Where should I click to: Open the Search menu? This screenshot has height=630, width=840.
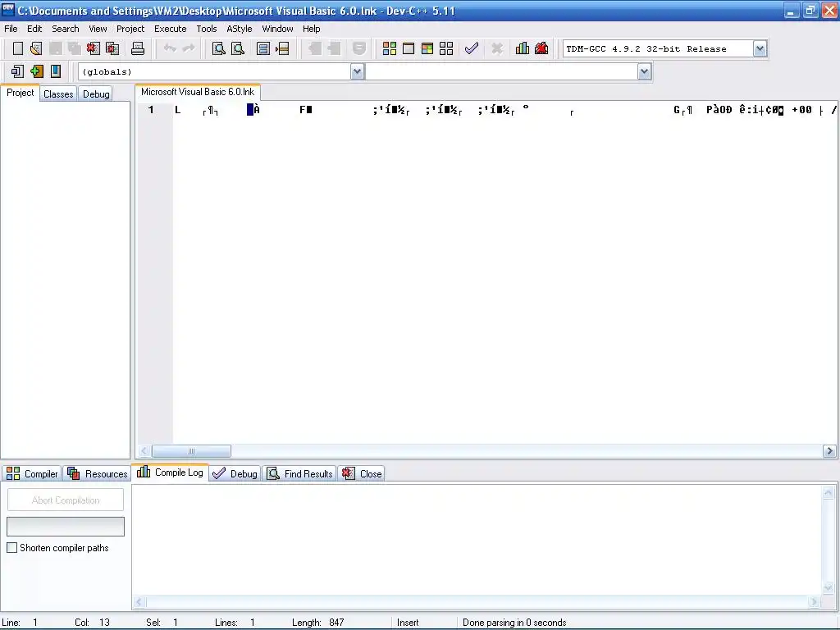pyautogui.click(x=66, y=29)
